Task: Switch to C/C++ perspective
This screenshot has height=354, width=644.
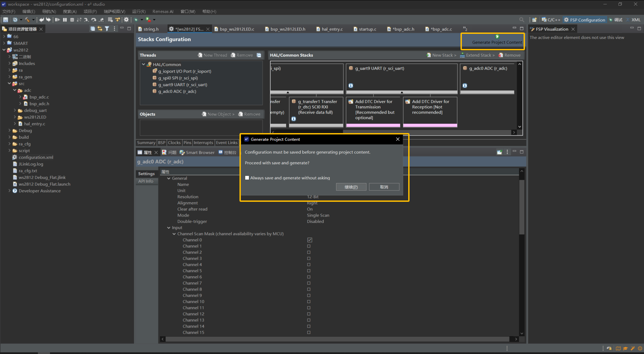Action: (x=551, y=20)
